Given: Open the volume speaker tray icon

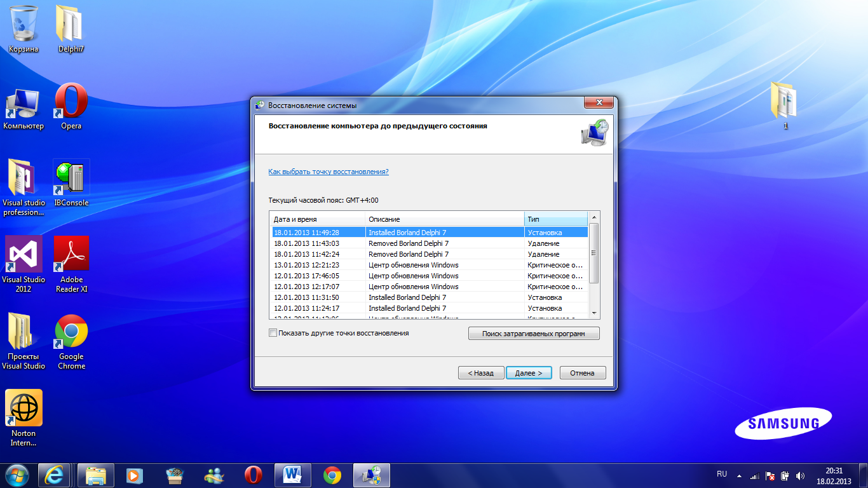Looking at the screenshot, I should point(800,475).
